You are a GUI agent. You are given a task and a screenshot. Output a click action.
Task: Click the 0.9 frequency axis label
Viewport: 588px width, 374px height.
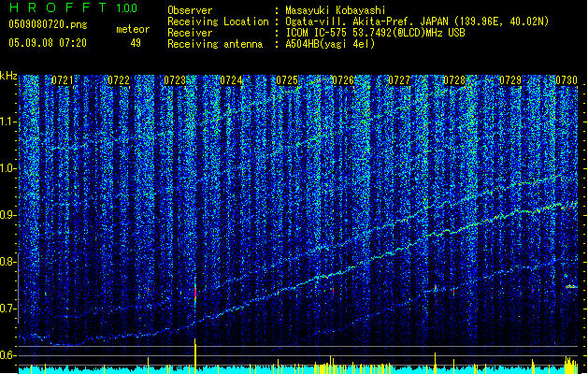pos(8,215)
